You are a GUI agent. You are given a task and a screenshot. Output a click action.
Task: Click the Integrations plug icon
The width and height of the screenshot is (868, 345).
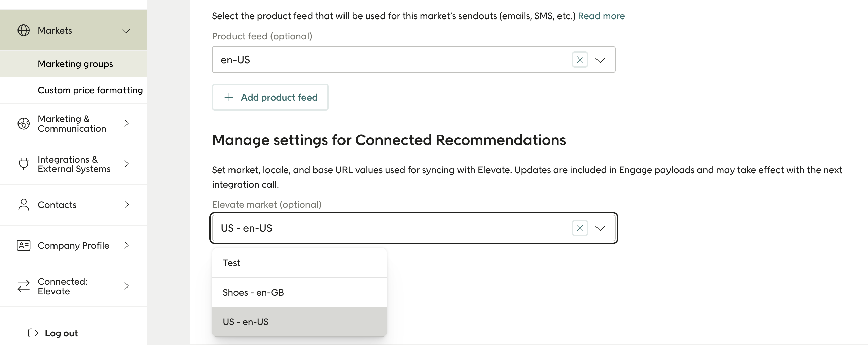23,164
